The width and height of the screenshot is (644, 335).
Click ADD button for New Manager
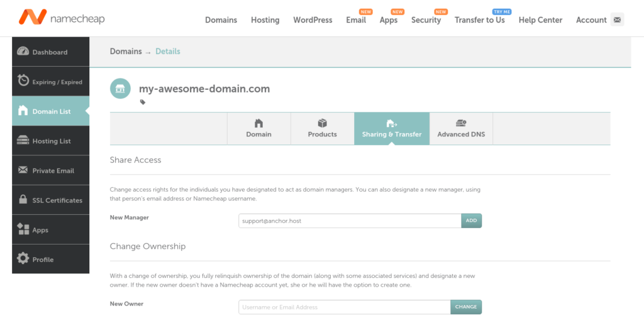click(x=471, y=221)
